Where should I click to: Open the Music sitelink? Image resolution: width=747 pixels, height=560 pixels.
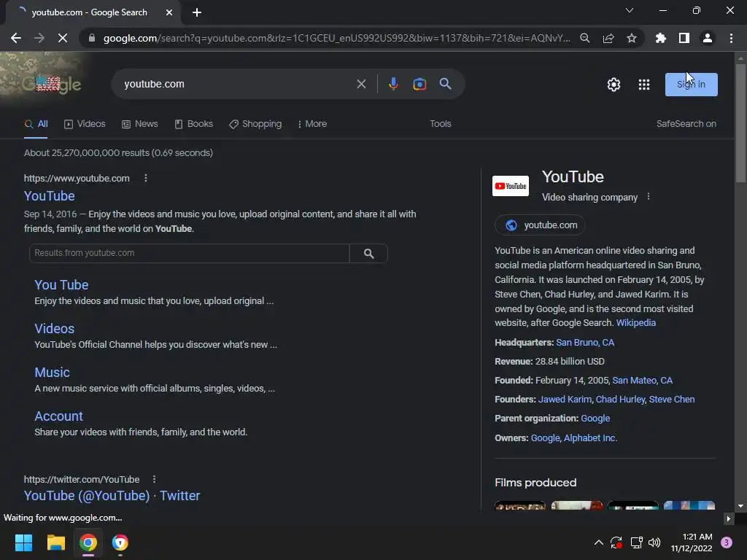pyautogui.click(x=52, y=373)
